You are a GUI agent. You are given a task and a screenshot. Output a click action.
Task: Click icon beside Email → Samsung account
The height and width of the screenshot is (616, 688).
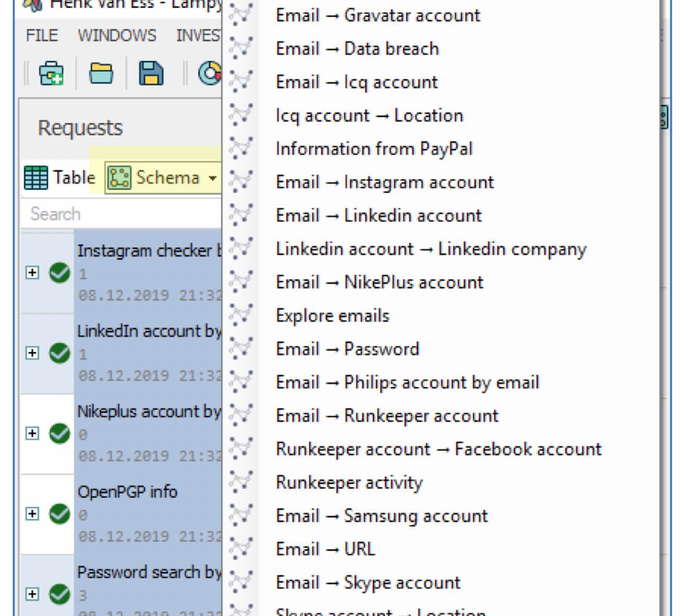pyautogui.click(x=241, y=516)
